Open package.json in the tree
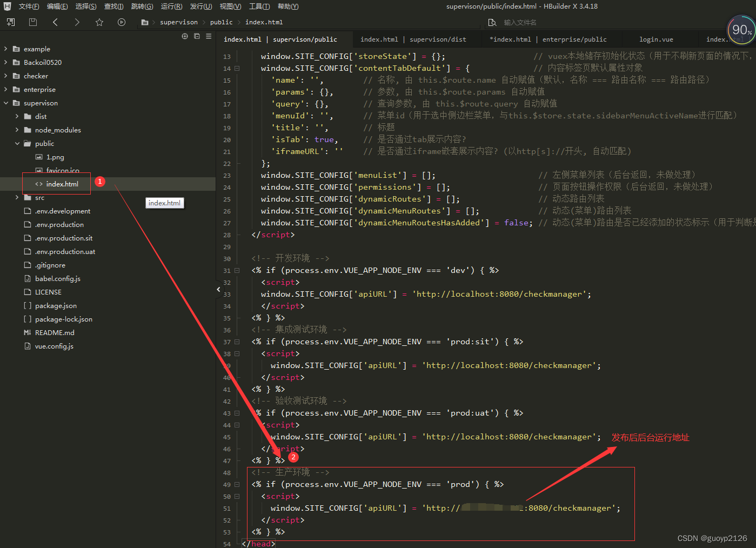This screenshot has width=756, height=548. click(56, 305)
